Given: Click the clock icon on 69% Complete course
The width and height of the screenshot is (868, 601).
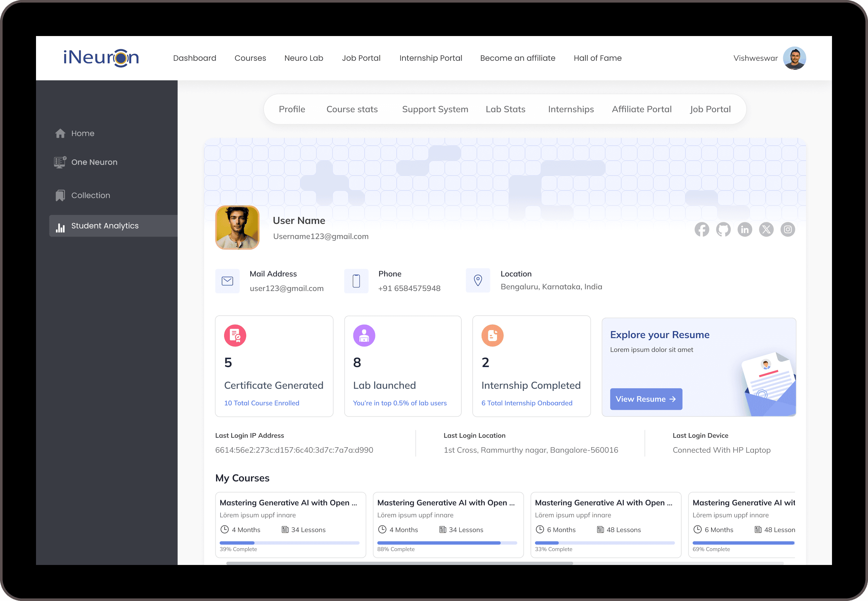Looking at the screenshot, I should pyautogui.click(x=698, y=530).
